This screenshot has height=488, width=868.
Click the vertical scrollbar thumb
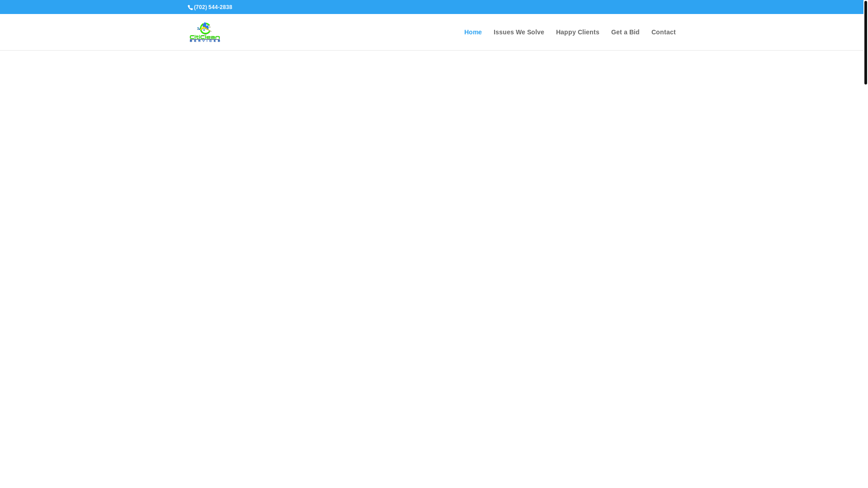(x=865, y=42)
